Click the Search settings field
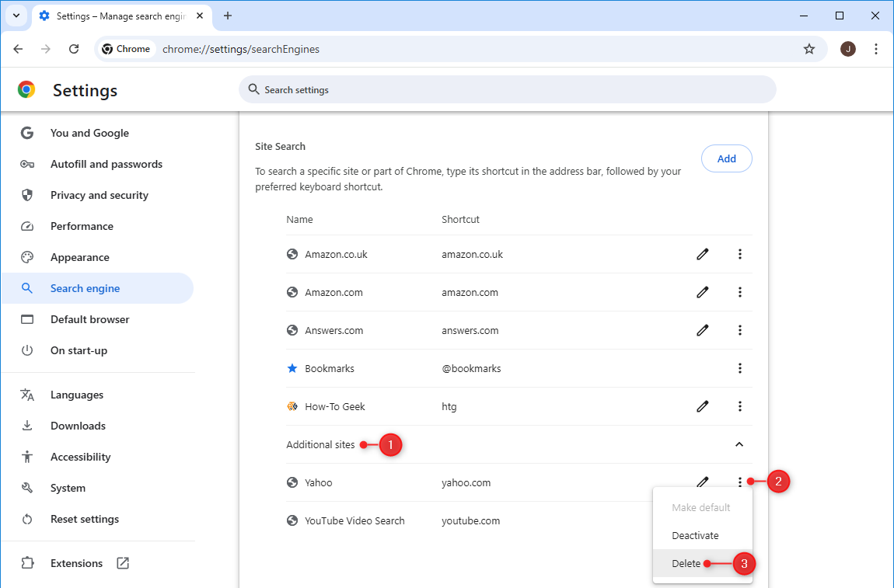 [x=505, y=89]
